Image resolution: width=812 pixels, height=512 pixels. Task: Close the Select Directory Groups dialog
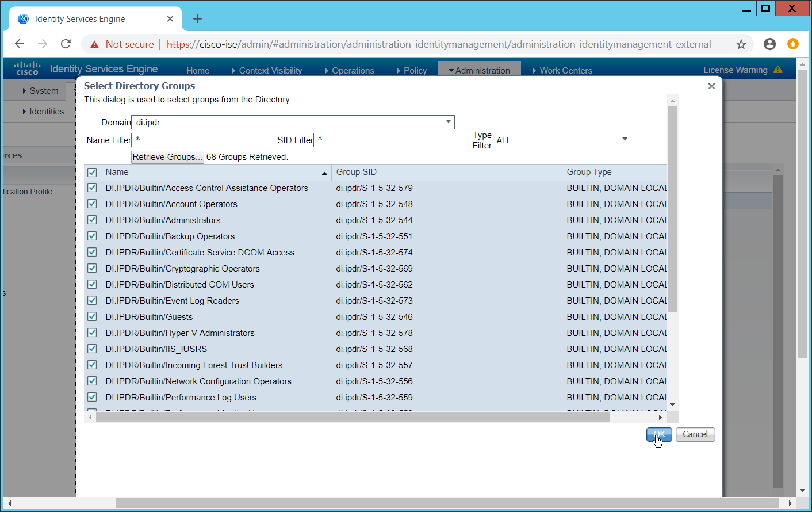pyautogui.click(x=711, y=86)
